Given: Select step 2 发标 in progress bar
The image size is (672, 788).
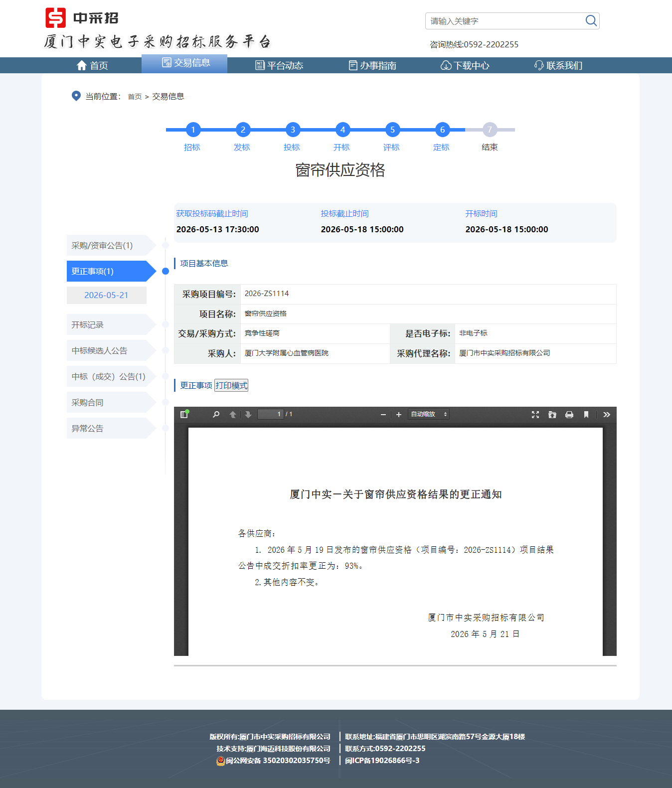Looking at the screenshot, I should [x=243, y=130].
